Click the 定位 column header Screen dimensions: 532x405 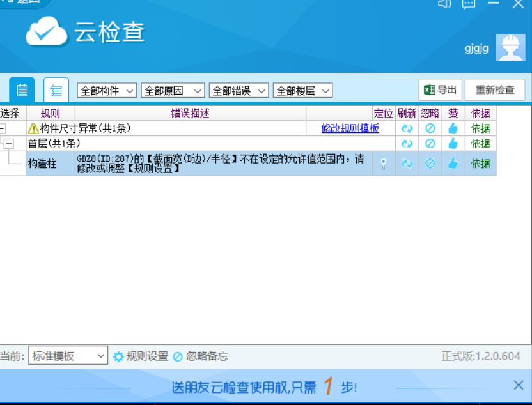pyautogui.click(x=384, y=113)
